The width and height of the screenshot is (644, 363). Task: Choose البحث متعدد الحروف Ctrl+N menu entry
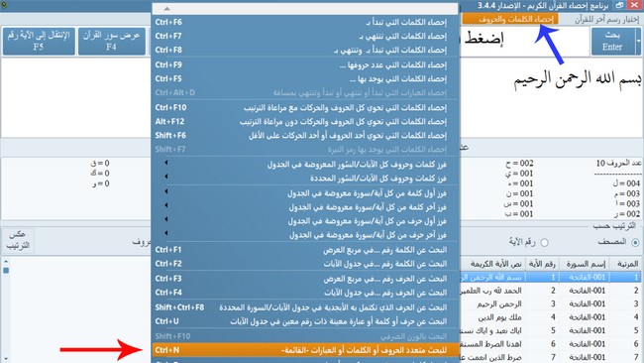point(305,350)
